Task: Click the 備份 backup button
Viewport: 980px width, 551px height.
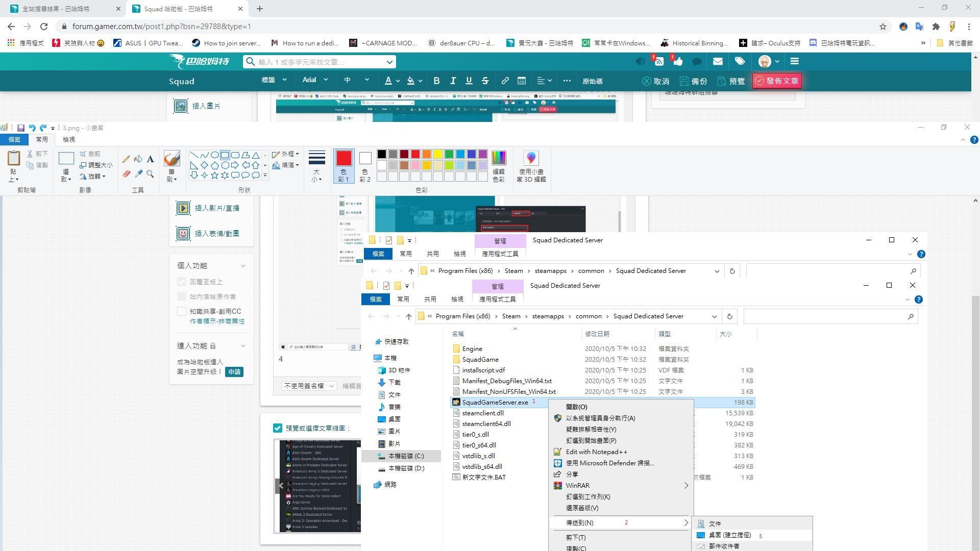Action: [x=693, y=81]
